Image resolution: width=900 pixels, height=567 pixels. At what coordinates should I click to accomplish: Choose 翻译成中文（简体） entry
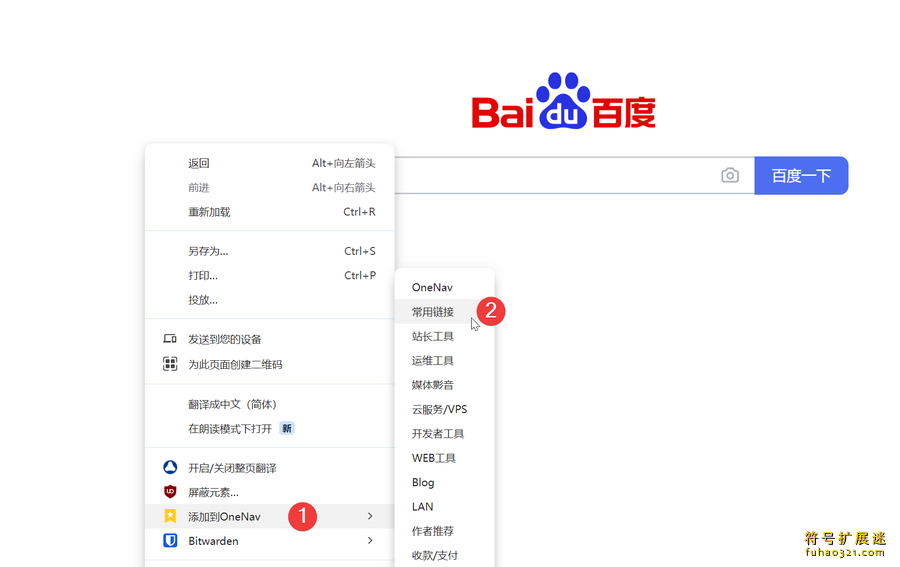click(x=270, y=404)
